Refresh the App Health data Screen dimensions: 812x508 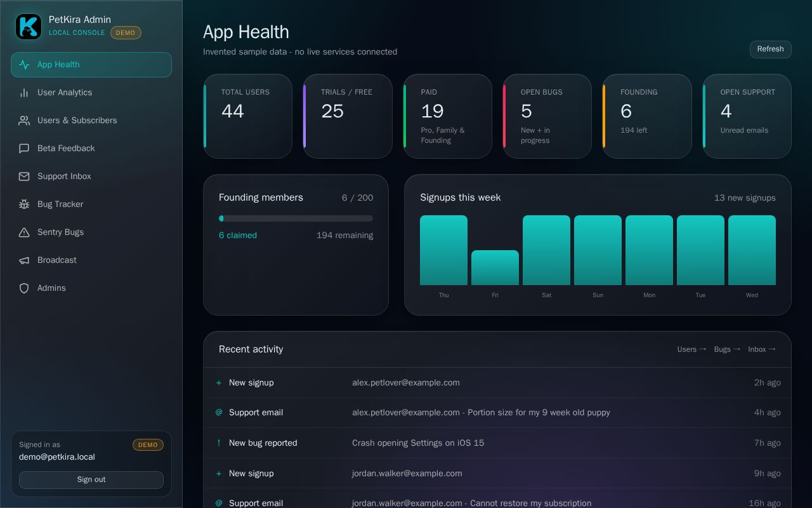(x=770, y=50)
